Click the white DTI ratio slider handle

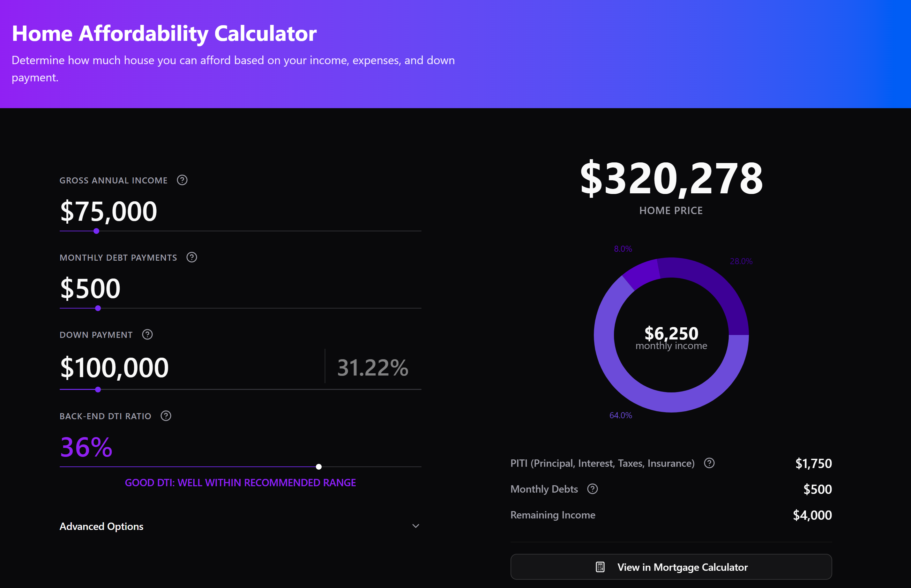(319, 466)
